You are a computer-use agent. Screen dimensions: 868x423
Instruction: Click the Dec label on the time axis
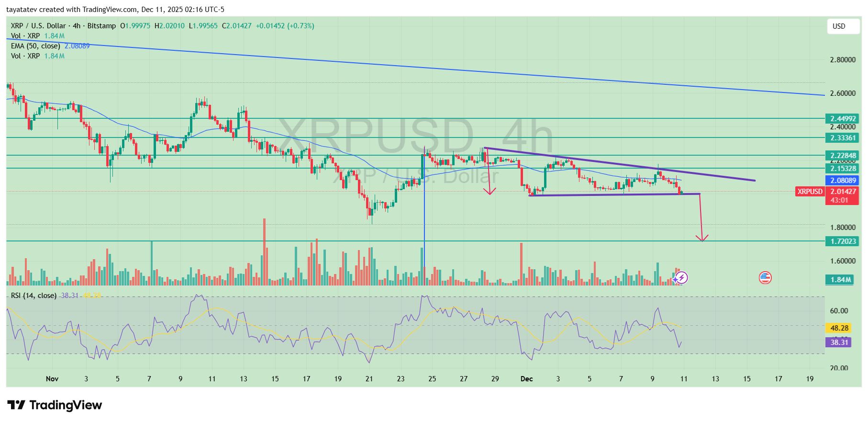coord(526,379)
